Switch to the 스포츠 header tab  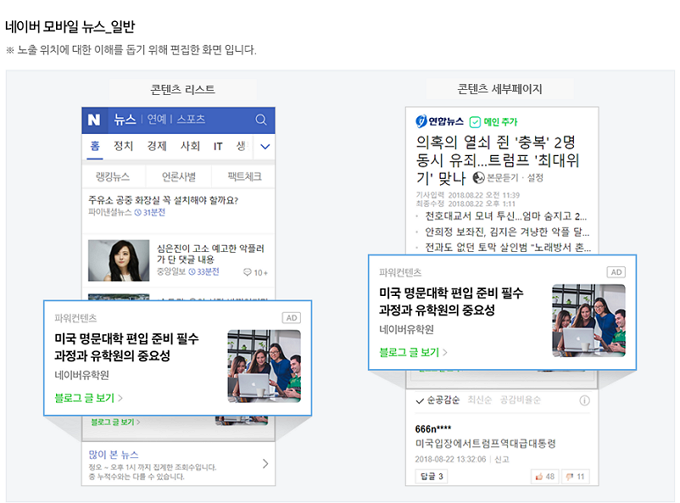(191, 119)
